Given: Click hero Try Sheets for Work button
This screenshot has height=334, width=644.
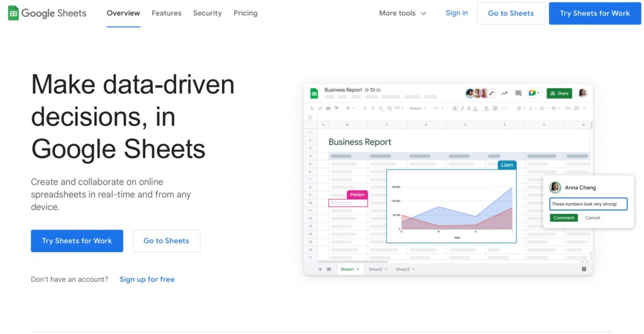Looking at the screenshot, I should [77, 241].
